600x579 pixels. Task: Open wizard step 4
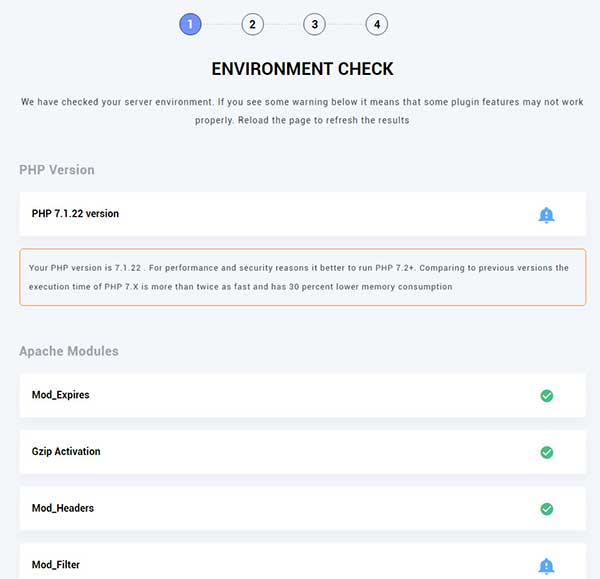coord(376,24)
